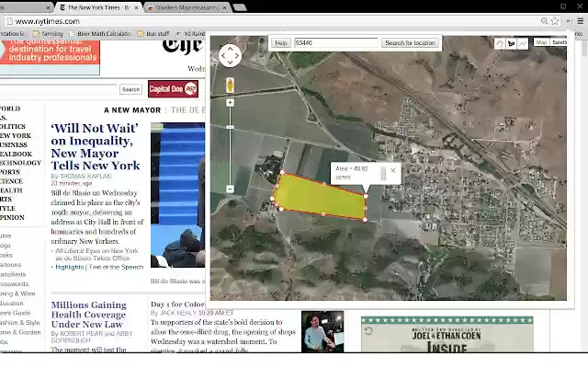Open the Chrome hamburger menu
The width and height of the screenshot is (588, 368).
click(x=580, y=21)
